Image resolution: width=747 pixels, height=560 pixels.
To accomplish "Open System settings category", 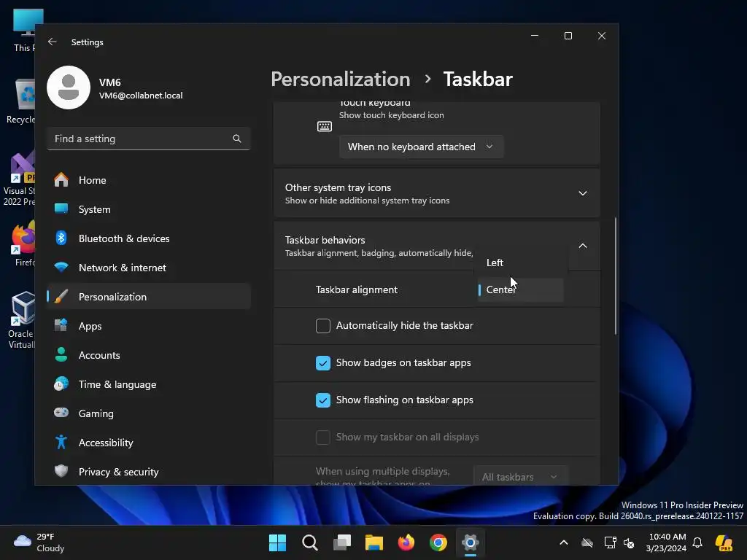I will 149,209.
